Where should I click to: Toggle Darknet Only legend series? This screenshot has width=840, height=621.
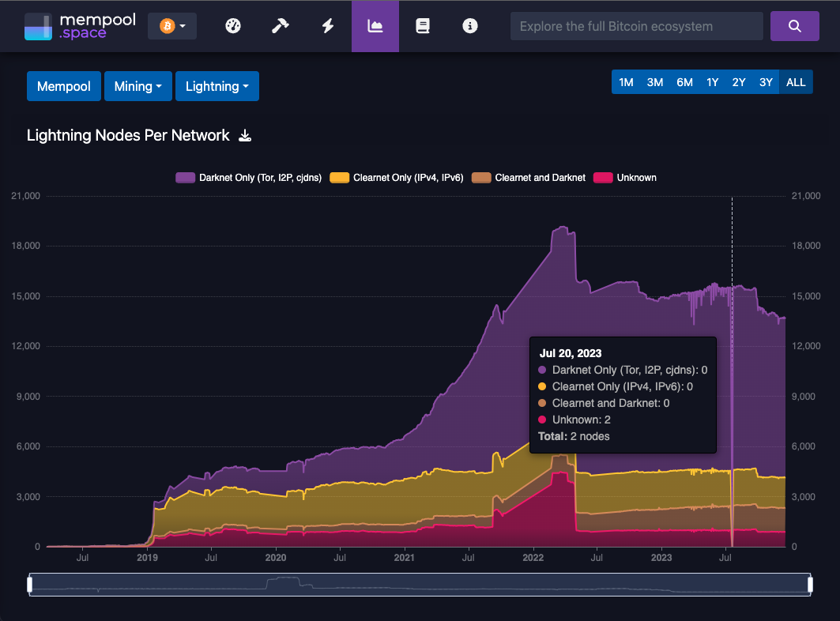(x=248, y=178)
